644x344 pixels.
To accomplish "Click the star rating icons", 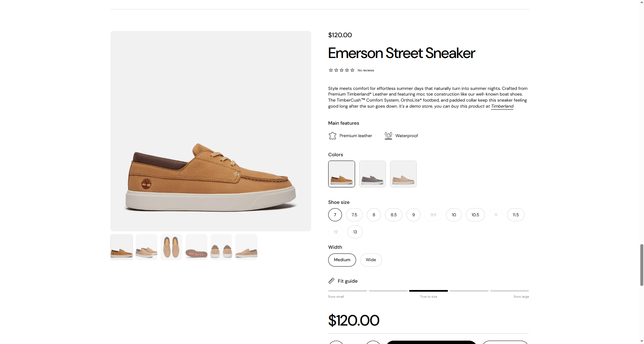I will pos(341,70).
